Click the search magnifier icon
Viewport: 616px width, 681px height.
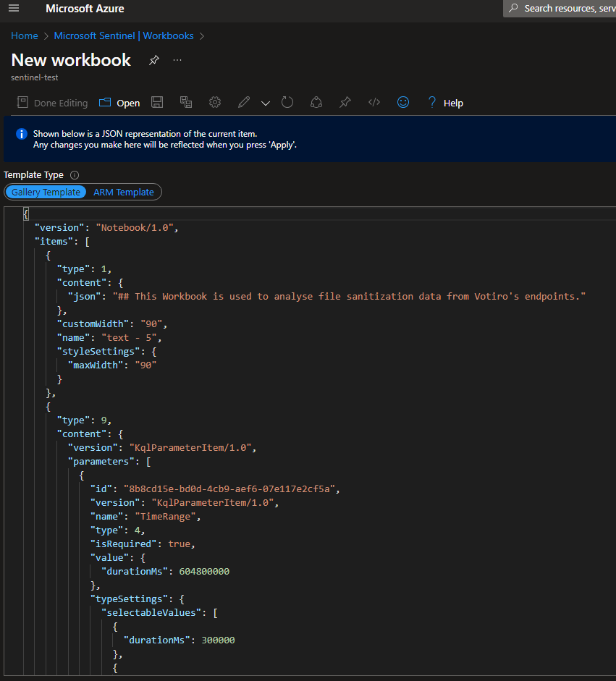pyautogui.click(x=513, y=8)
